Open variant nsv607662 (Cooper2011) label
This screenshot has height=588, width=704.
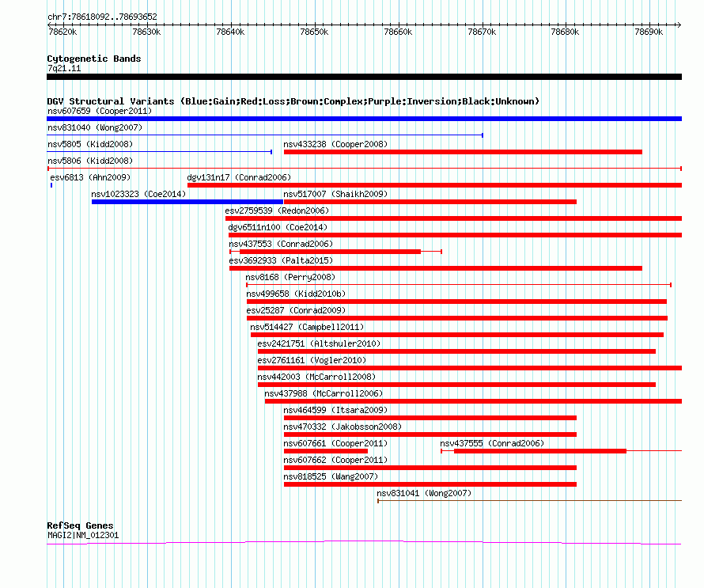pyautogui.click(x=335, y=460)
